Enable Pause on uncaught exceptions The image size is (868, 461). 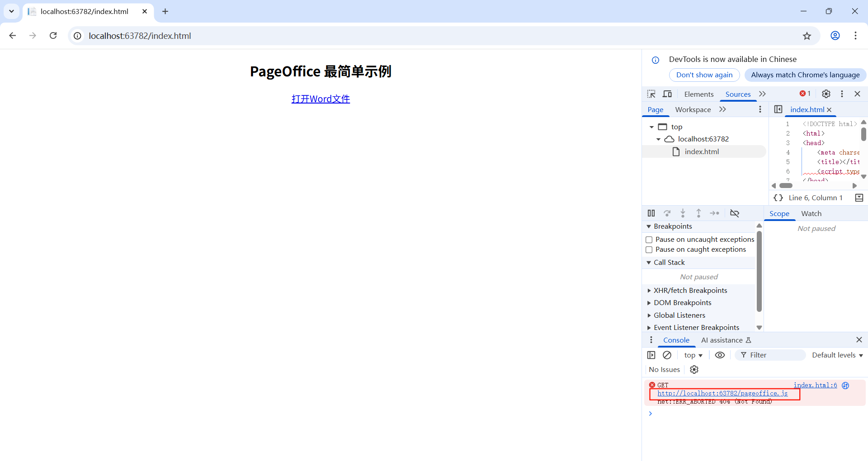click(x=649, y=240)
